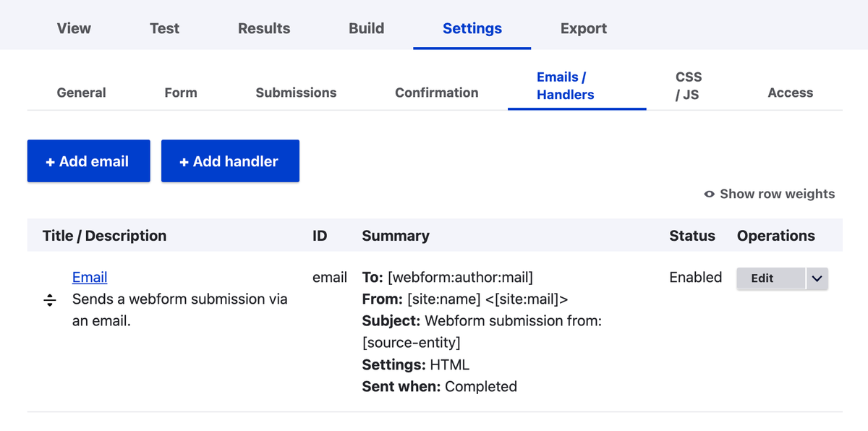Open the Form settings sub-tab

coord(181,93)
